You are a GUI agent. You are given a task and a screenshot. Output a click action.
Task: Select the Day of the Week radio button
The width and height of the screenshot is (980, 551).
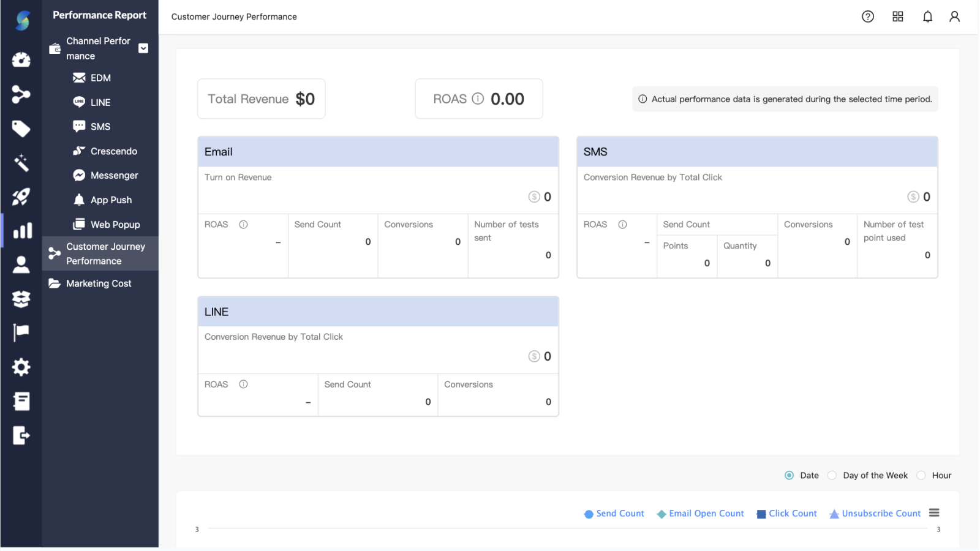coord(832,475)
